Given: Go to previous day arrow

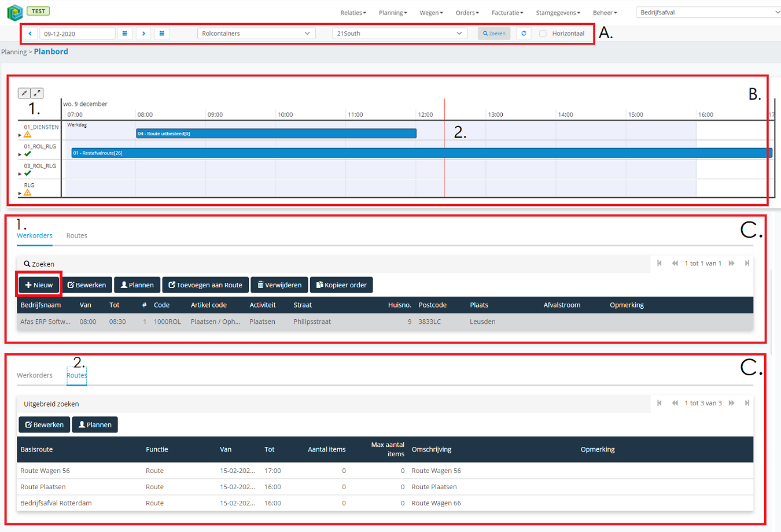Looking at the screenshot, I should (x=30, y=34).
